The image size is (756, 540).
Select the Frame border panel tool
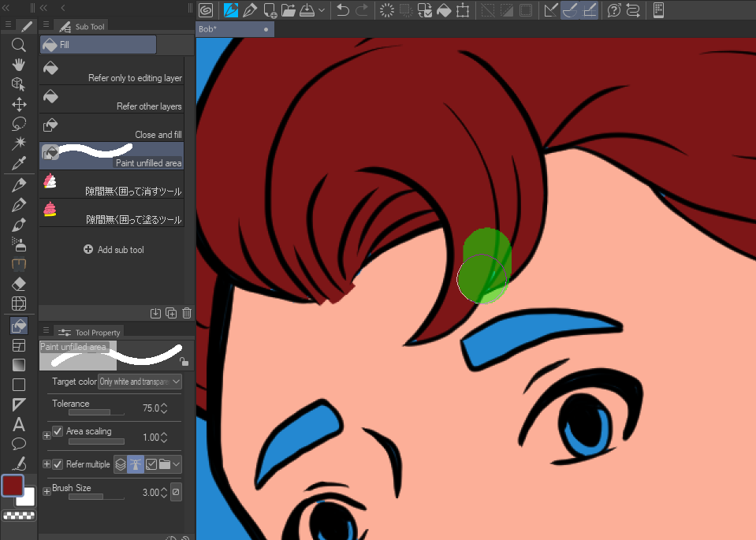pos(18,345)
